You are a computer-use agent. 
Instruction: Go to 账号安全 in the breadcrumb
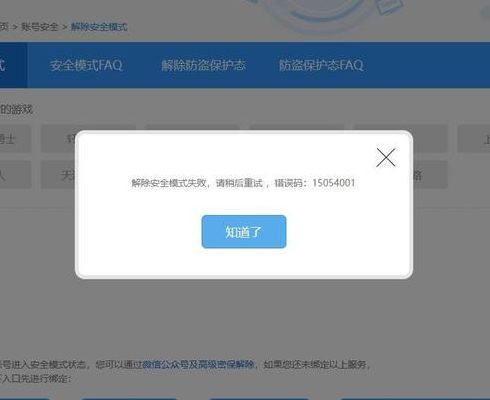(40, 27)
